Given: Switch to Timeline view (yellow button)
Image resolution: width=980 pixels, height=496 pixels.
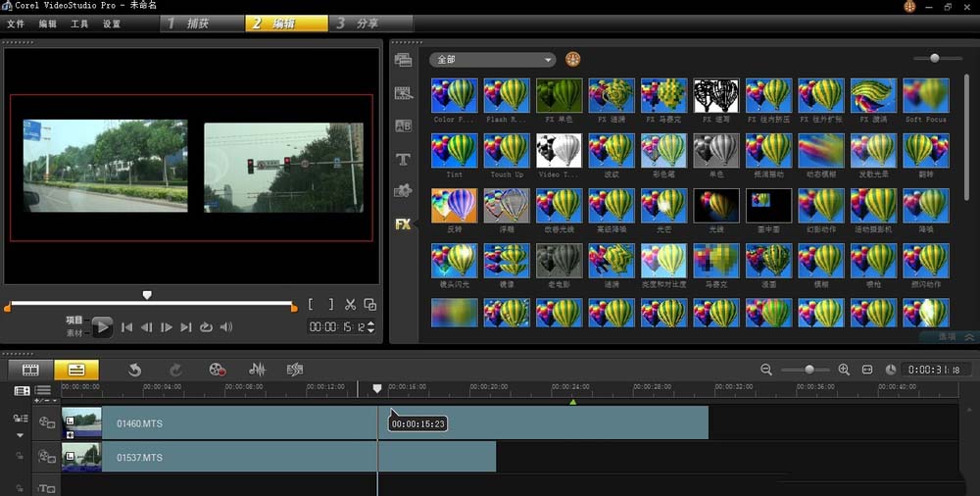Looking at the screenshot, I should [x=76, y=370].
